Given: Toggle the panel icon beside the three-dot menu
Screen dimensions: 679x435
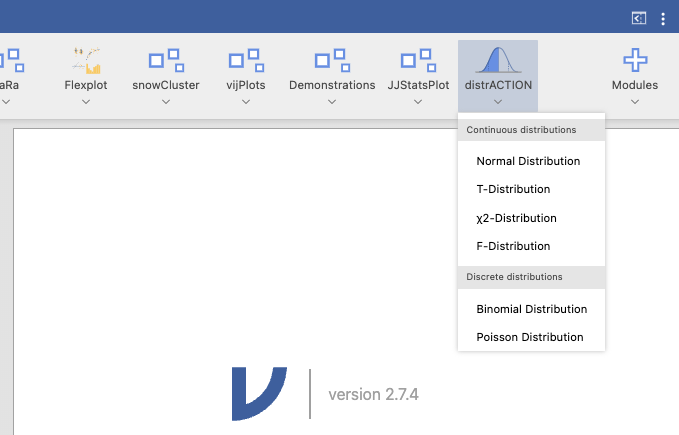Looking at the screenshot, I should click(638, 18).
